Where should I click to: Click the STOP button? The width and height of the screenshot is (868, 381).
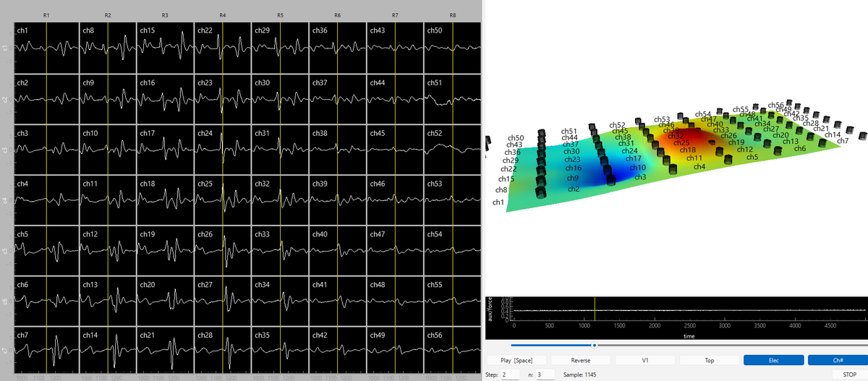pyautogui.click(x=849, y=374)
